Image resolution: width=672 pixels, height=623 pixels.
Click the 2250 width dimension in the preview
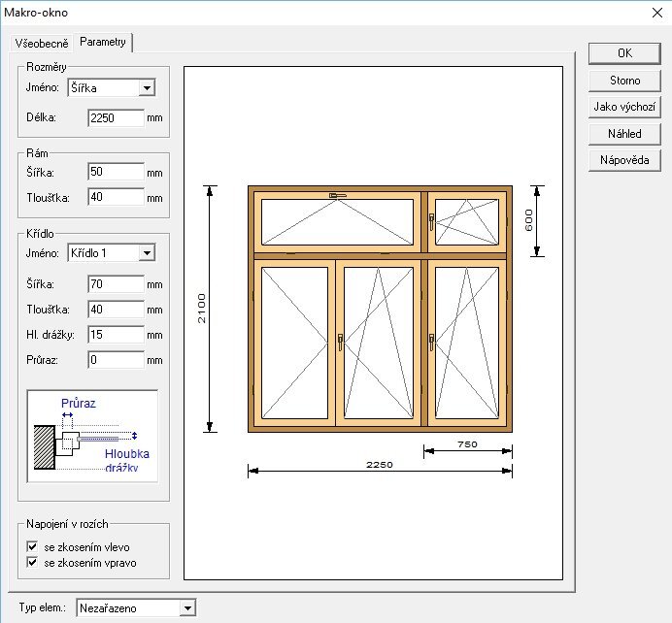coord(379,466)
